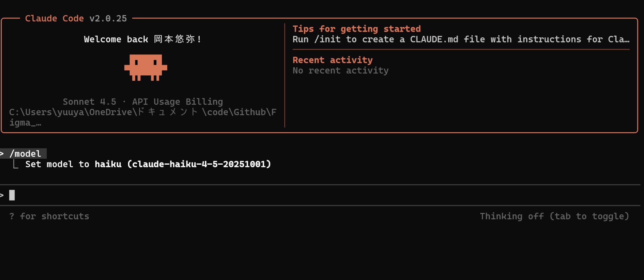644x280 pixels.
Task: Click the 'Claude Code' title in the border
Action: (54, 19)
